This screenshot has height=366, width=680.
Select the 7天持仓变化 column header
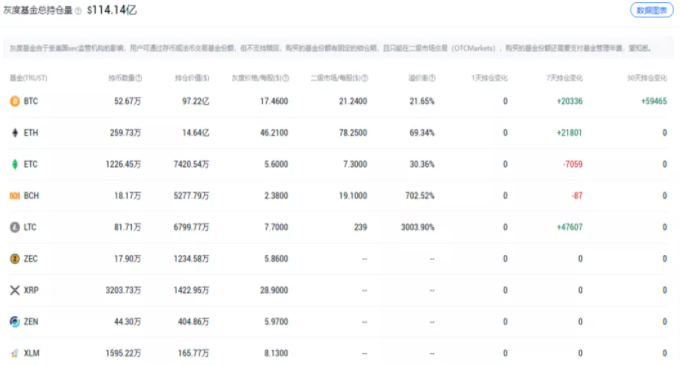(x=564, y=78)
